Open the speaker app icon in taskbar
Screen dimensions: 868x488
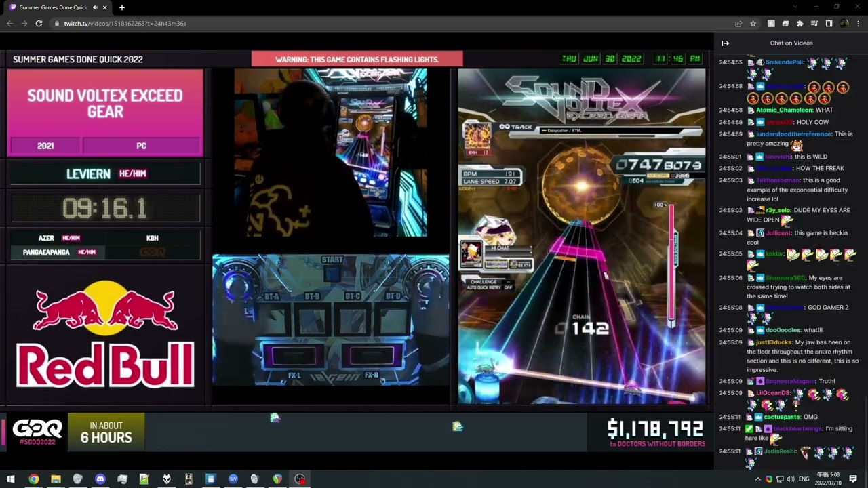pyautogui.click(x=189, y=479)
